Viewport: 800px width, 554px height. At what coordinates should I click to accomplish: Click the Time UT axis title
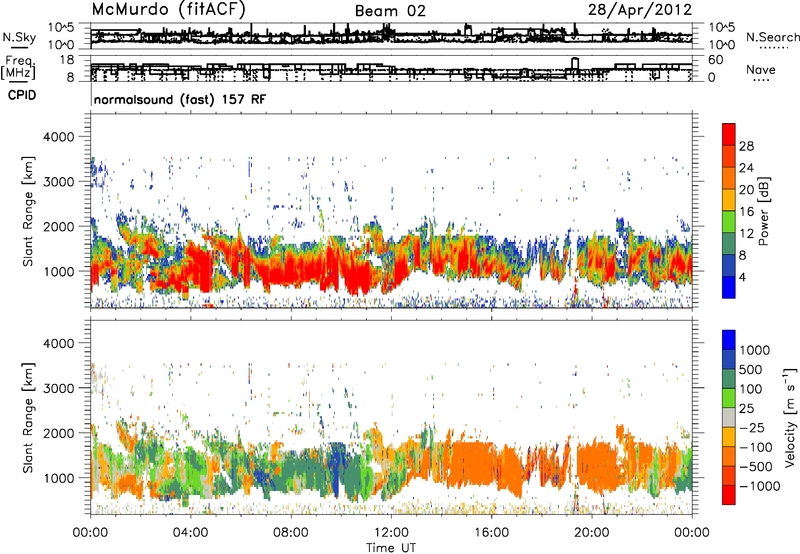point(391,548)
